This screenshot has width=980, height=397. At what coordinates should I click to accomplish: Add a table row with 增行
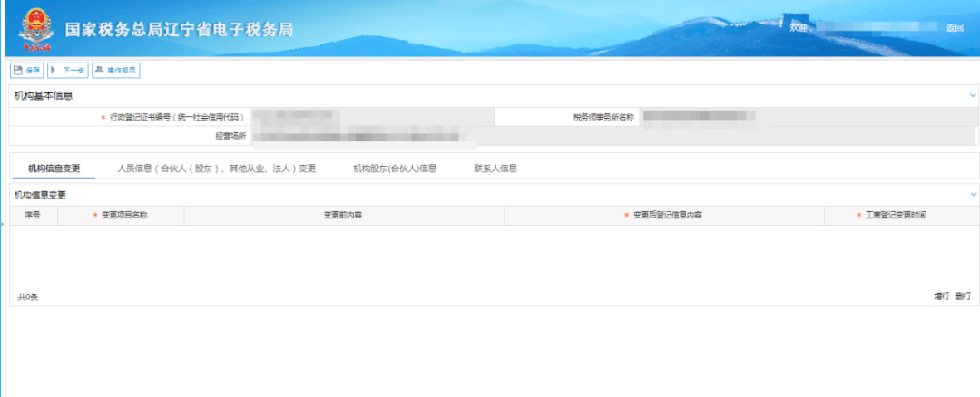coord(942,296)
